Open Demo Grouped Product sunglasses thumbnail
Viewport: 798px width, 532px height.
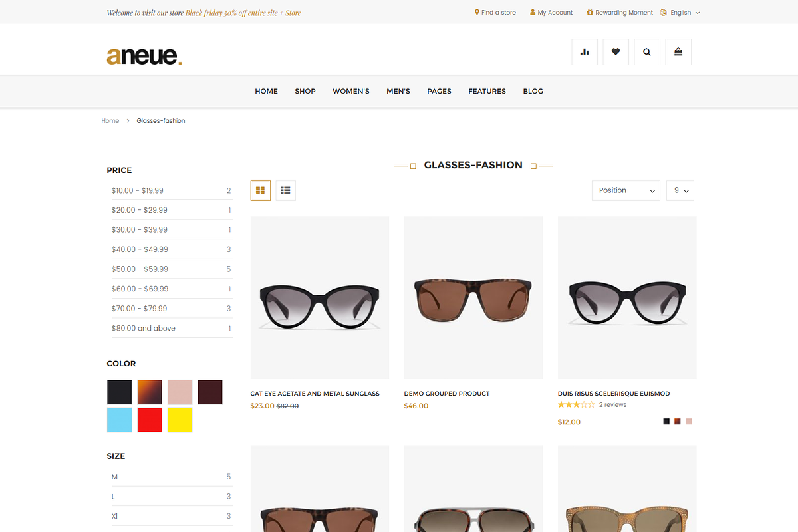[473, 297]
